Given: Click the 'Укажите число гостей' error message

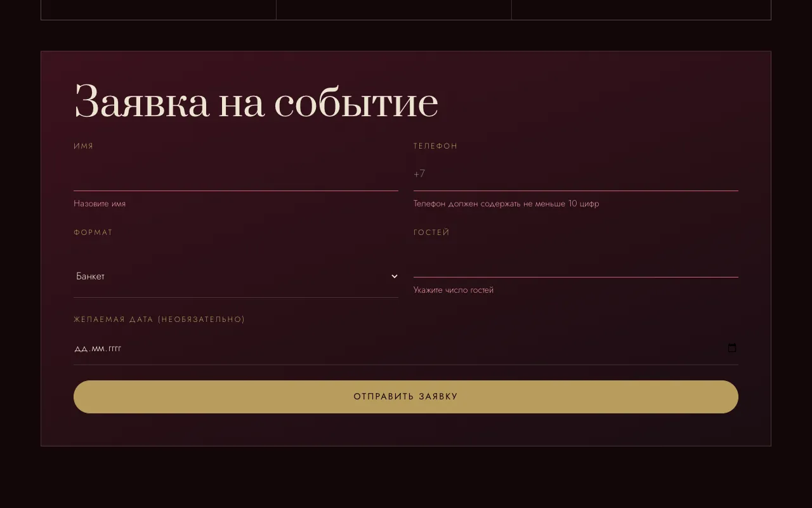Looking at the screenshot, I should coord(454,290).
